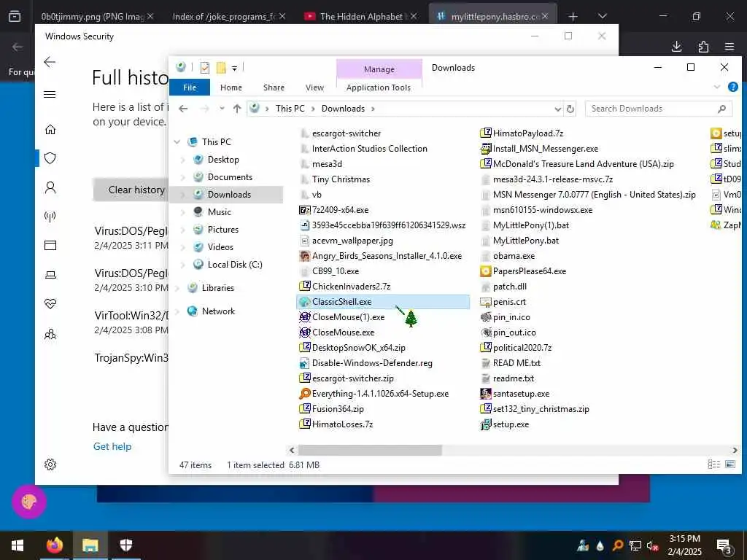This screenshot has height=560, width=747.
Task: Click the New folder icon in Explorer title bar
Action: pos(221,68)
